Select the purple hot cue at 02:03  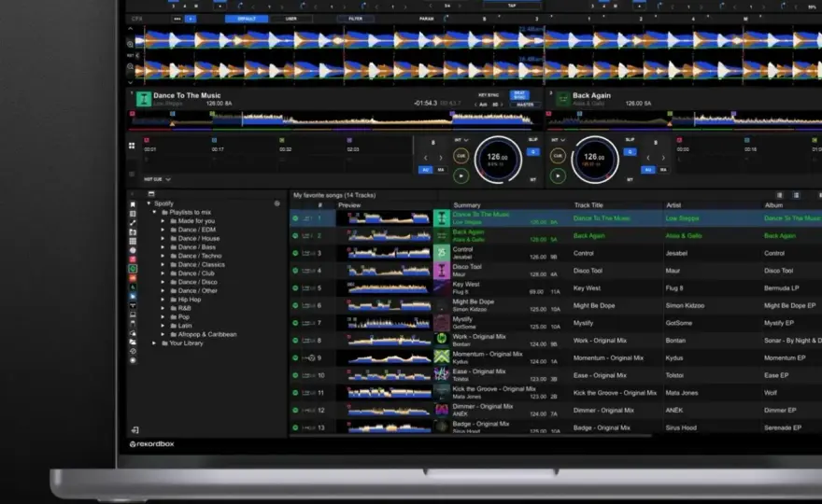coord(349,140)
